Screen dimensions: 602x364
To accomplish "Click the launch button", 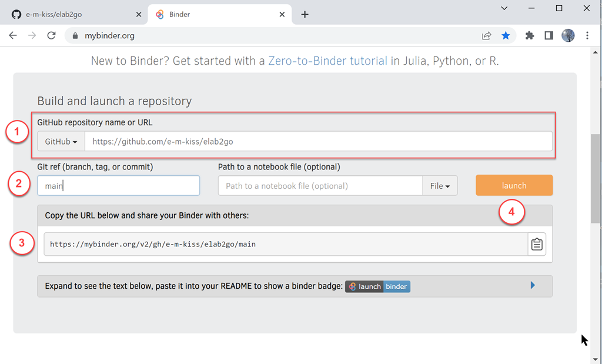I will (514, 185).
